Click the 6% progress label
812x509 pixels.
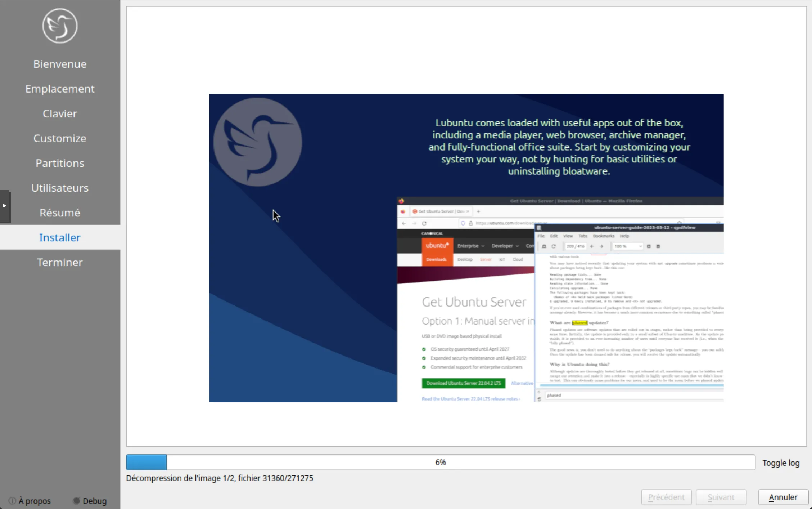tap(441, 463)
